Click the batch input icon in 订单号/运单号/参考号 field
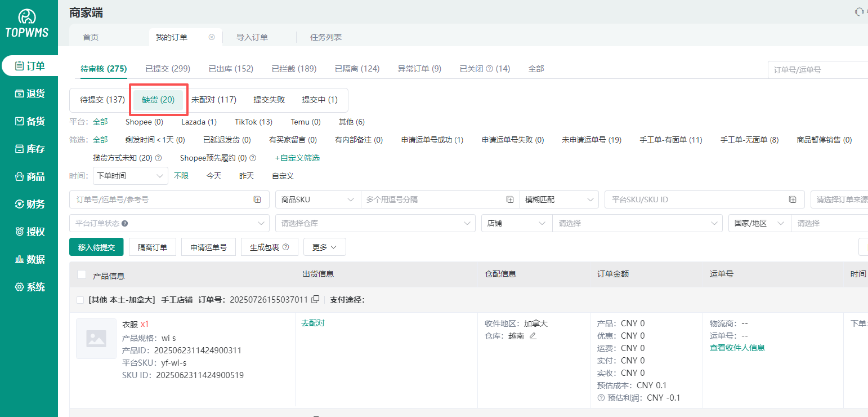Viewport: 868px width, 417px height. [257, 199]
